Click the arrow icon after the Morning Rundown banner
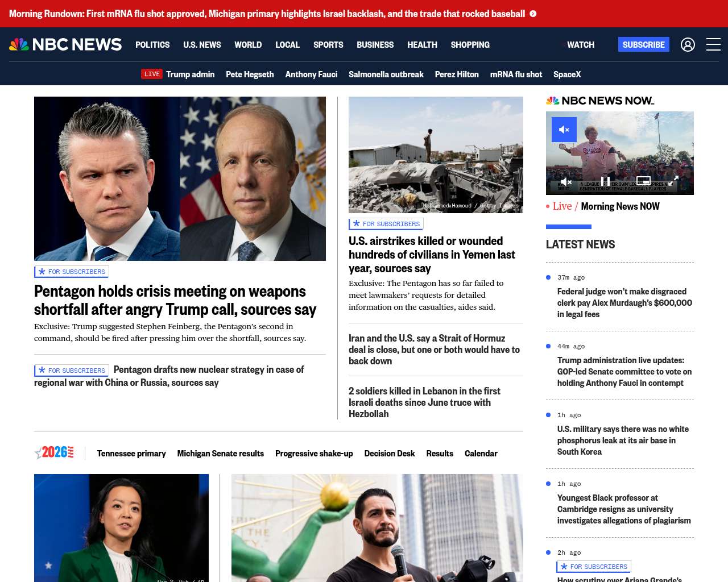This screenshot has width=728, height=582. 533,14
